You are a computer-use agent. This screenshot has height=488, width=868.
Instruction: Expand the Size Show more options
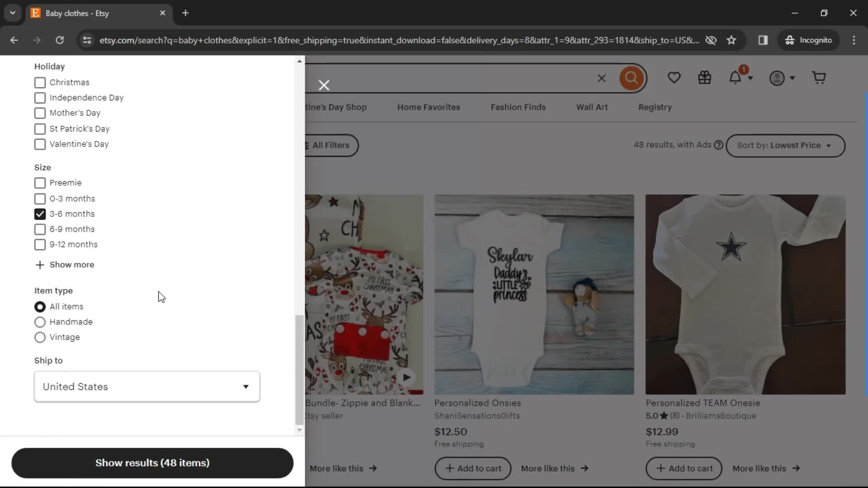coord(64,264)
